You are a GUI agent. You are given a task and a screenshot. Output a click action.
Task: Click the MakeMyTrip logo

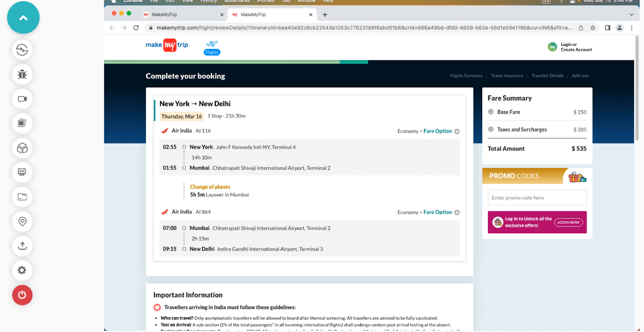tap(167, 45)
